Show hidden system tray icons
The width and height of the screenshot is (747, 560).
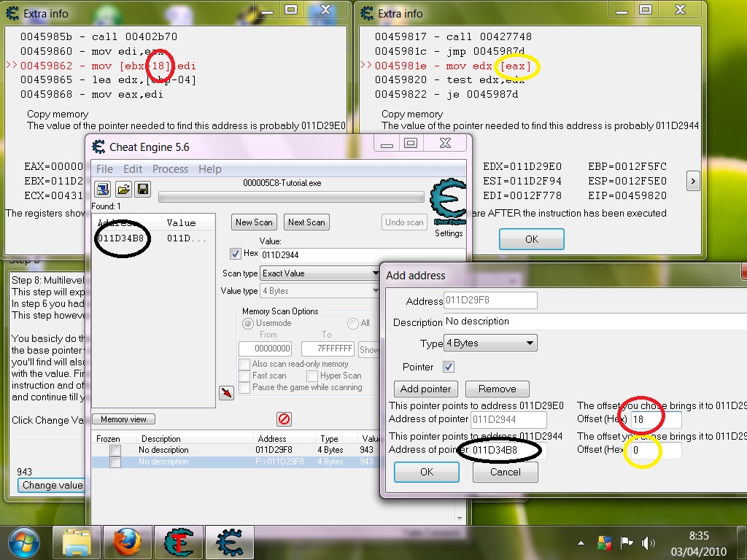(581, 542)
